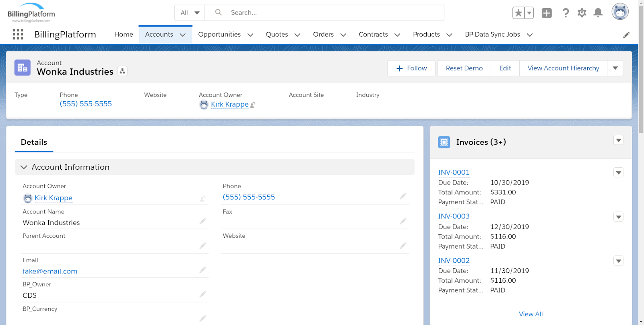Image resolution: width=644 pixels, height=325 pixels.
Task: Open the global actions plus icon
Action: [x=547, y=13]
